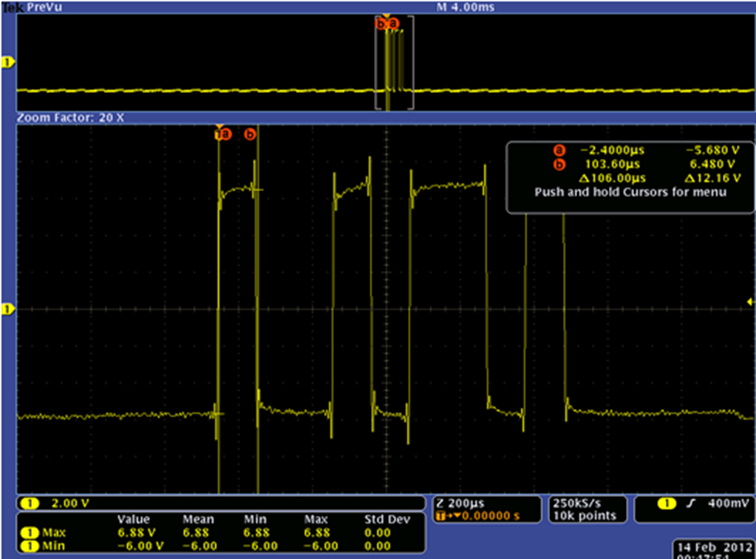Click the orange trigger position marker above the overview

[x=386, y=15]
